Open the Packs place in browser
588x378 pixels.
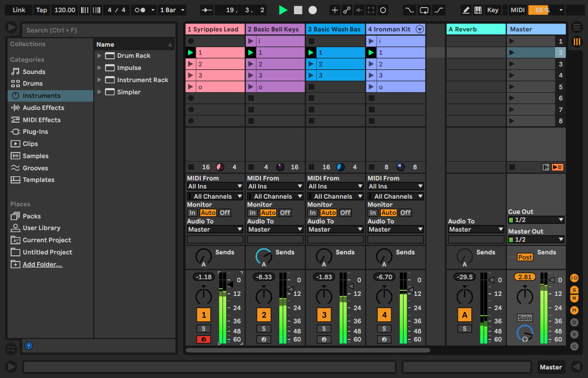(31, 216)
